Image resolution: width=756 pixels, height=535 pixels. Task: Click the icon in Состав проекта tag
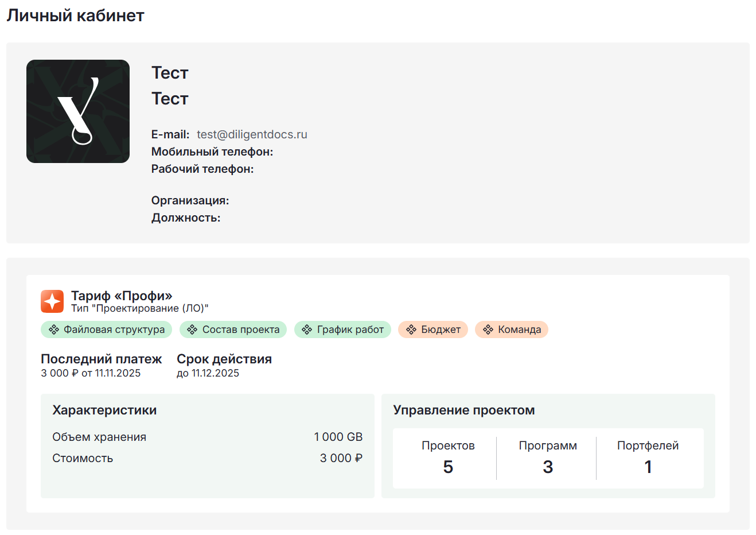pos(192,329)
